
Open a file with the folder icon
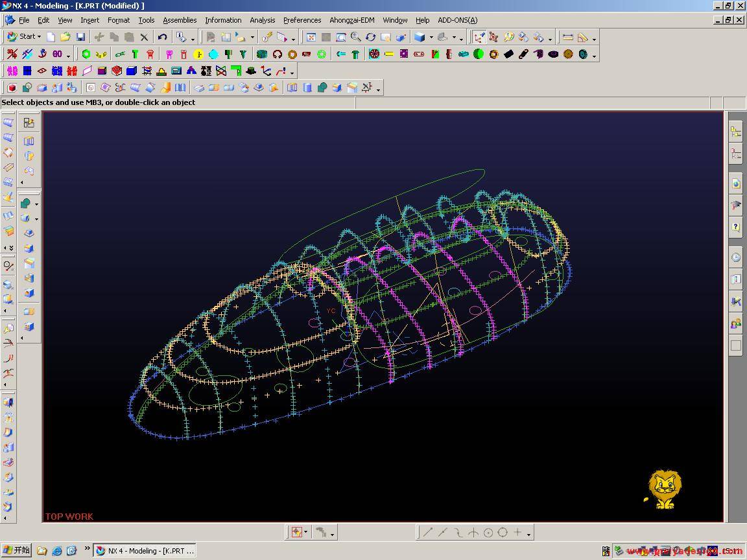pos(65,37)
